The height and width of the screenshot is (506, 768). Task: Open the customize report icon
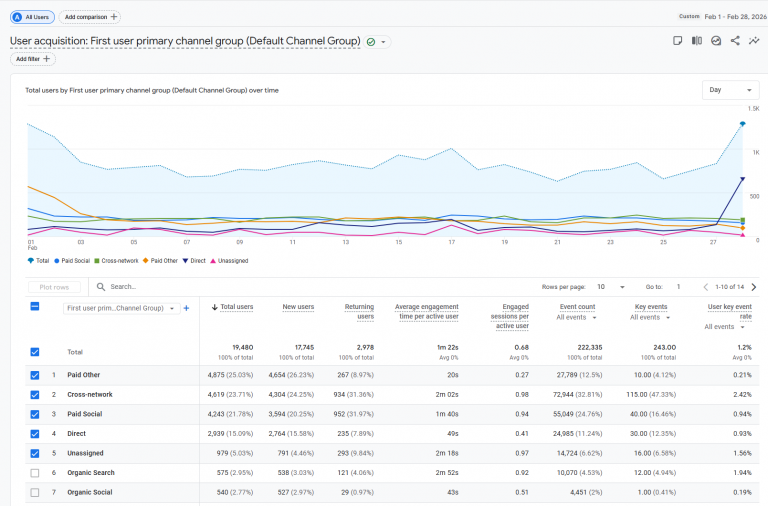tap(716, 41)
